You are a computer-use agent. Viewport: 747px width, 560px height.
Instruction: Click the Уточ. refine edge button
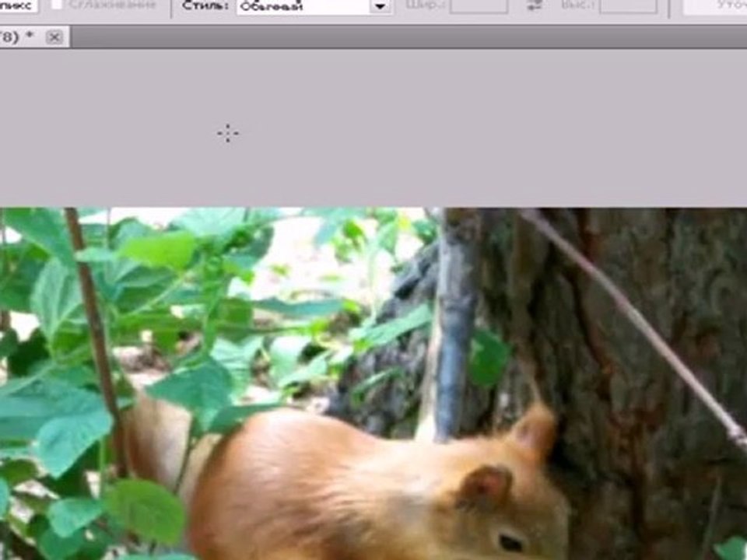[715, 6]
